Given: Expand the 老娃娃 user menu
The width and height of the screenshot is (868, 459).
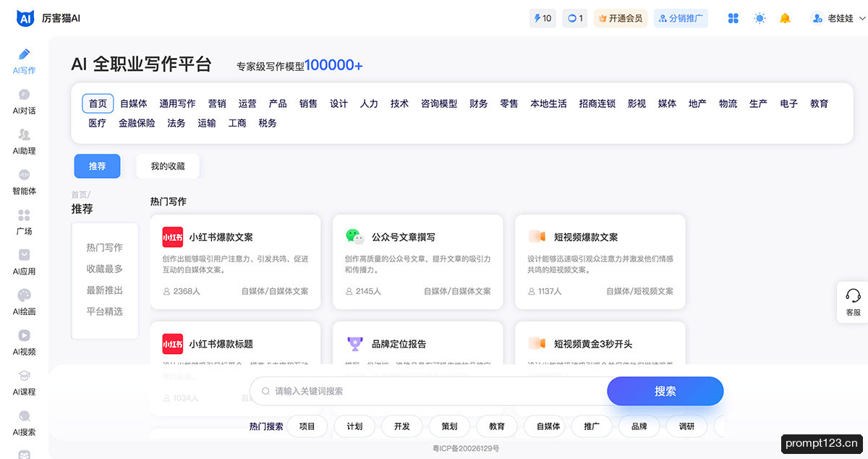Looking at the screenshot, I should point(838,18).
